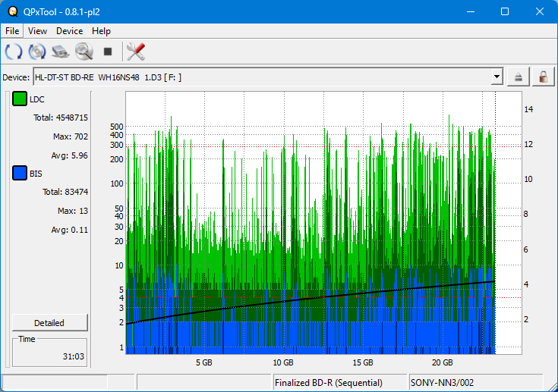Click the lock drive padlock icon
Screen dimensions: 558x392
click(543, 77)
